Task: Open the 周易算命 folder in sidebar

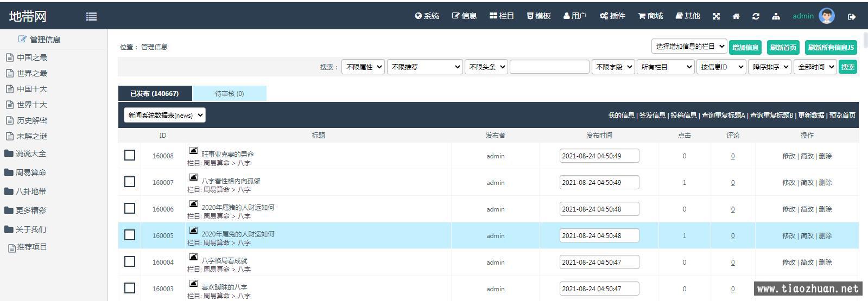Action: point(30,172)
